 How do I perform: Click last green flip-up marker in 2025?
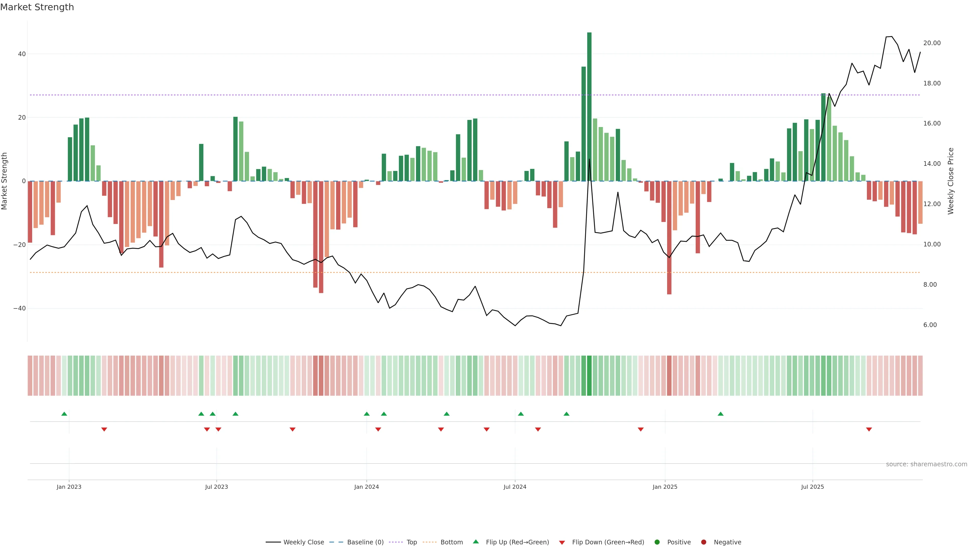[720, 414]
